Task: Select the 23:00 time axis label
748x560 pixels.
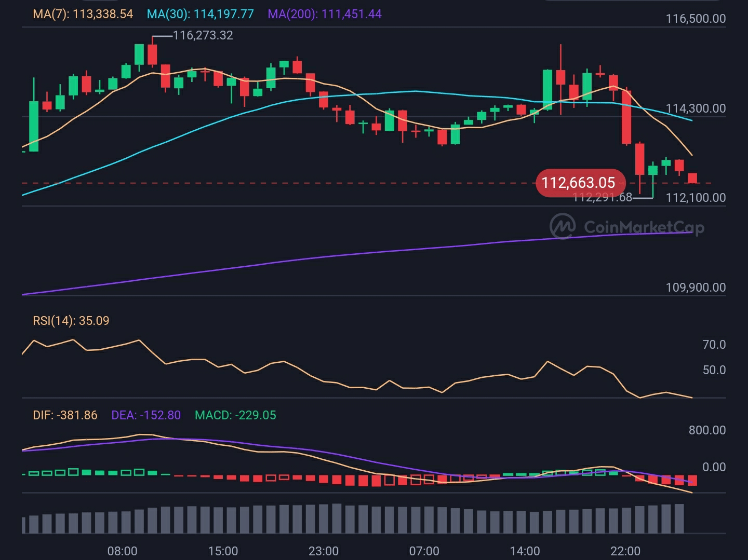Action: click(x=324, y=551)
